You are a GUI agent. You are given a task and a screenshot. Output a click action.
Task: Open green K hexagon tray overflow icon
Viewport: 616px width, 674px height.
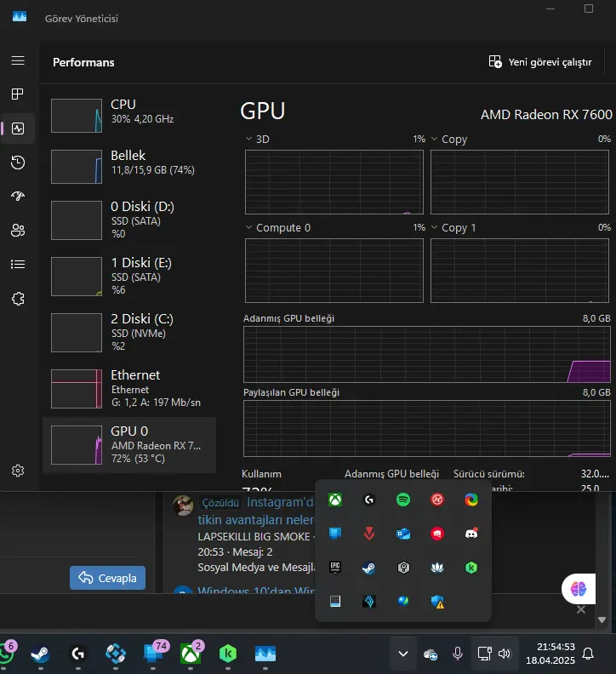tap(471, 568)
